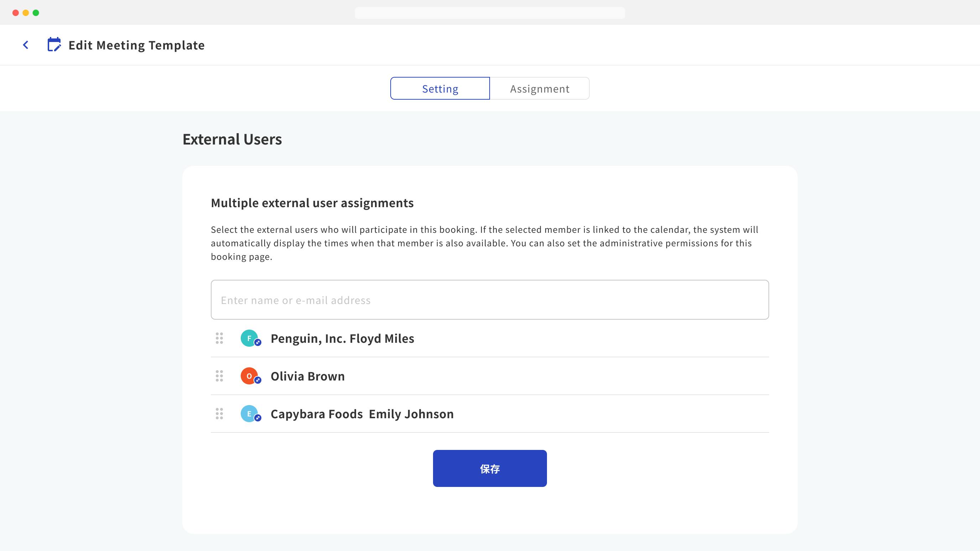
Task: Click Floyd Miles' teal F avatar
Action: (x=249, y=338)
